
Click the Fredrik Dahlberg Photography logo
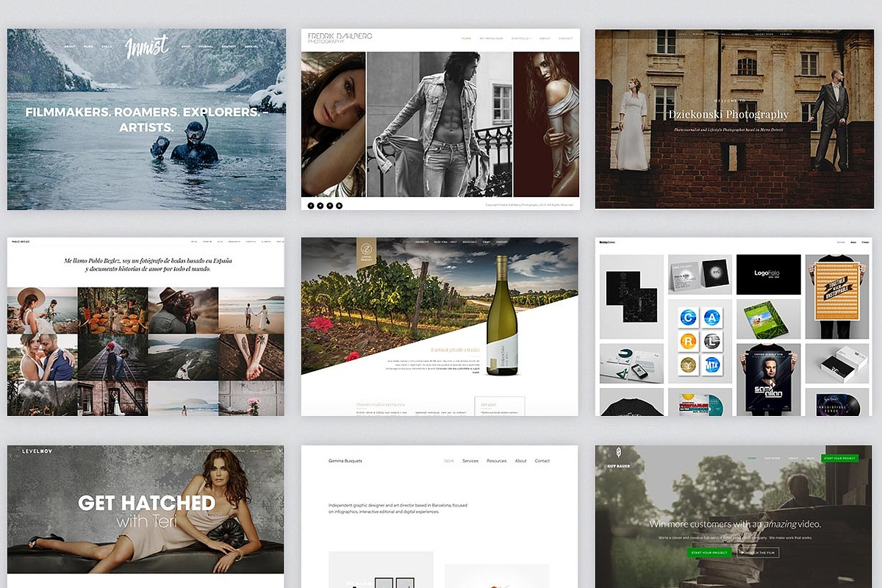pos(340,38)
